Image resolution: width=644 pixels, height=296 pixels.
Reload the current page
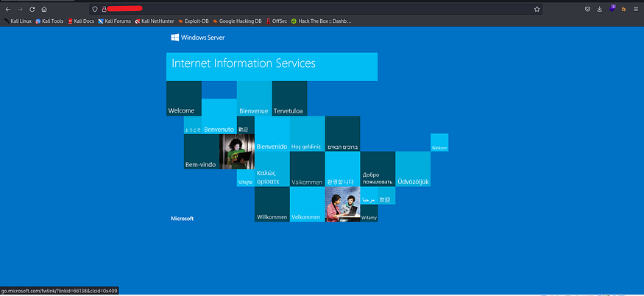point(32,9)
